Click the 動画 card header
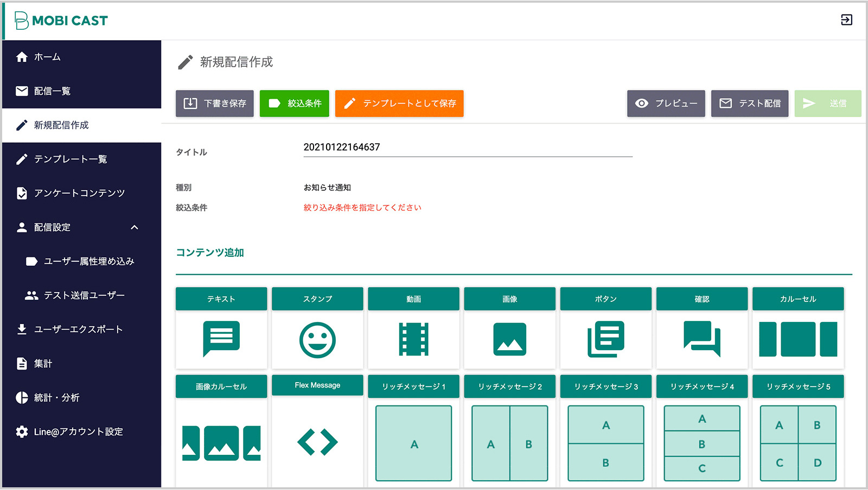The width and height of the screenshot is (868, 490). 413,299
